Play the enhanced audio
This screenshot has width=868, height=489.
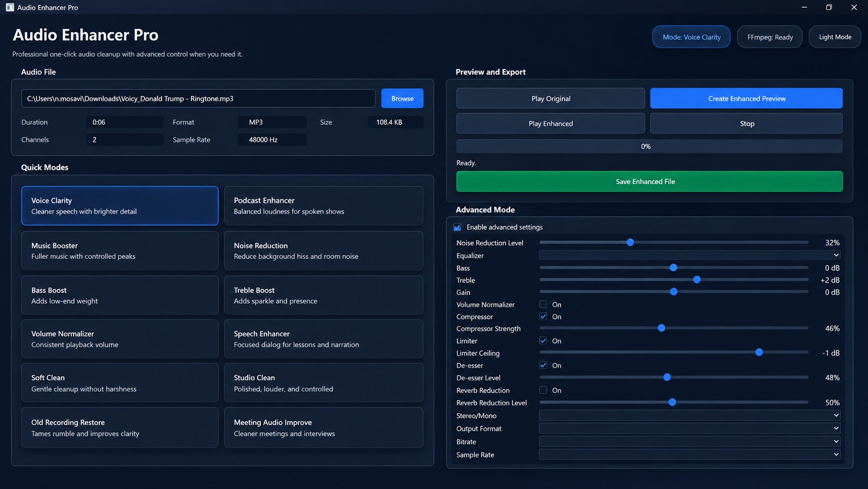coord(551,123)
